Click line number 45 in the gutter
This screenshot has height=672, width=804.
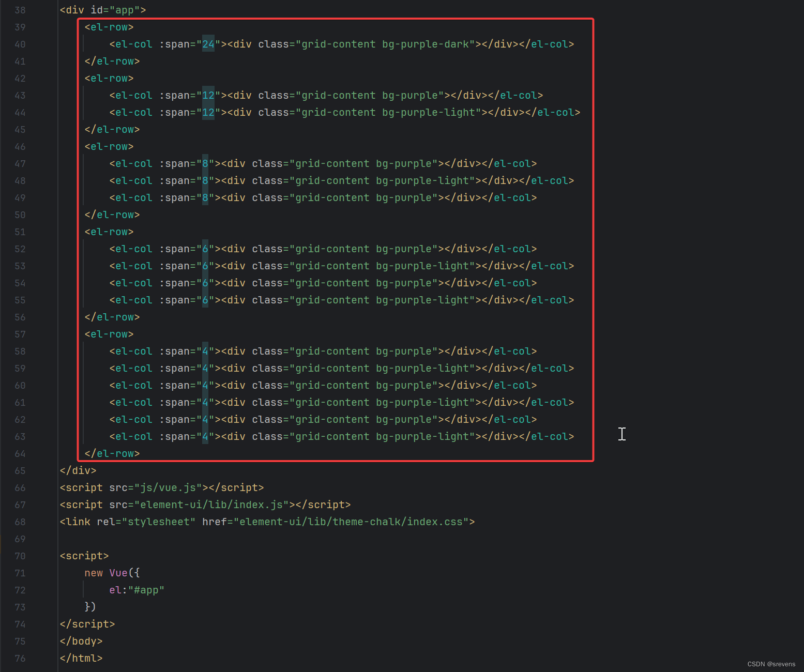[x=20, y=129]
